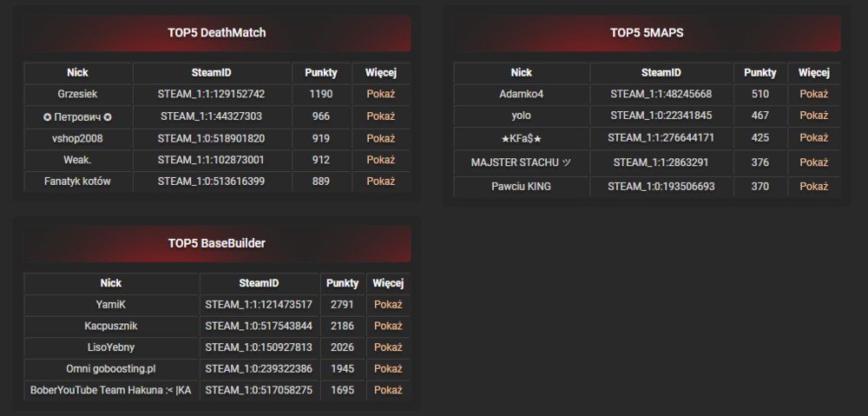
Task: Open Pokaż link for Weak.
Action: 380,160
